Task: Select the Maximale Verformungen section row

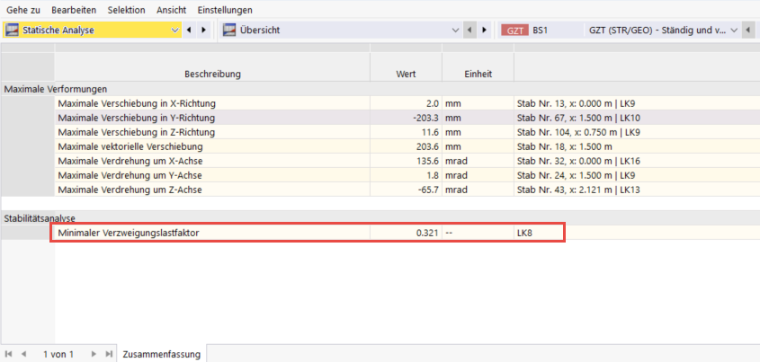Action: [x=380, y=89]
